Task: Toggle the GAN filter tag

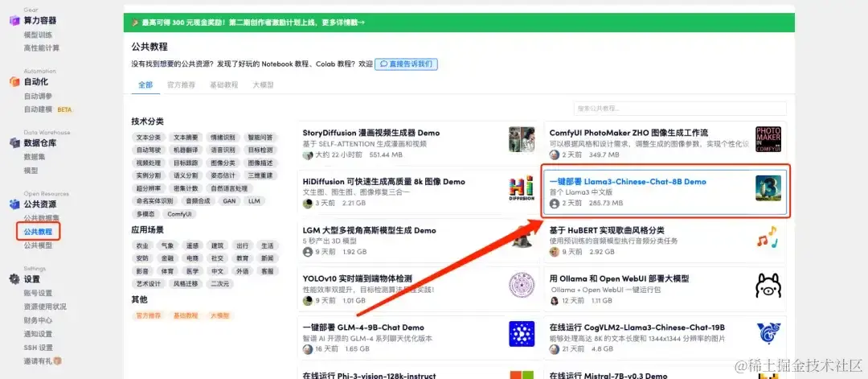Action: (229, 201)
